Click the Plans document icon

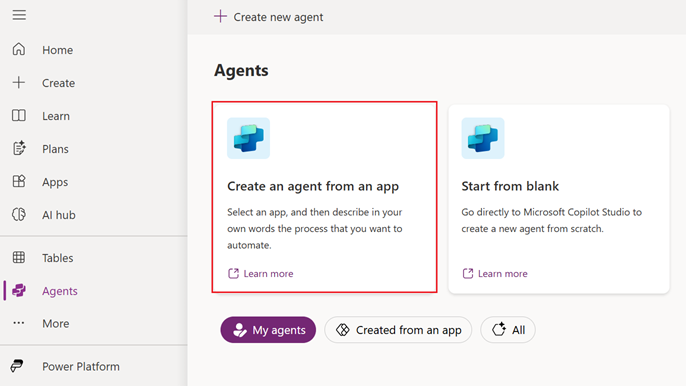pos(19,148)
